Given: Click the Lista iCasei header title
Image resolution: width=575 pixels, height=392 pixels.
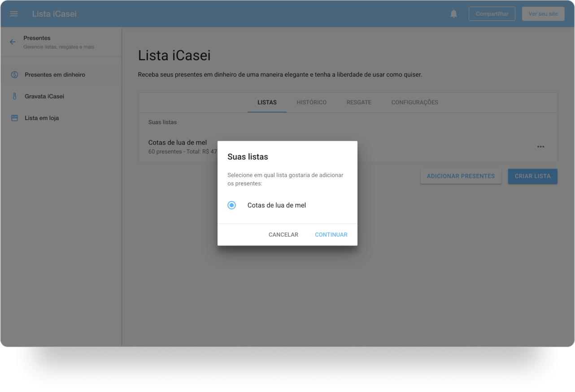Looking at the screenshot, I should pos(54,14).
